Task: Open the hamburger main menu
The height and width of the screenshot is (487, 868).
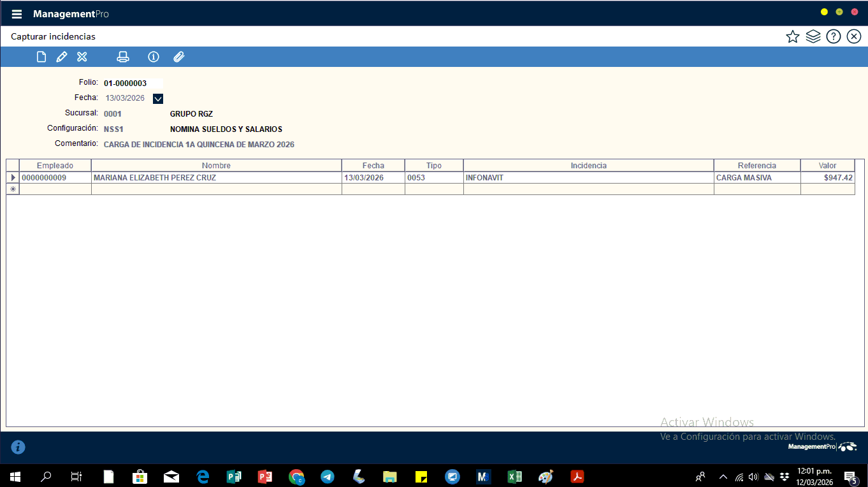Action: [x=17, y=14]
